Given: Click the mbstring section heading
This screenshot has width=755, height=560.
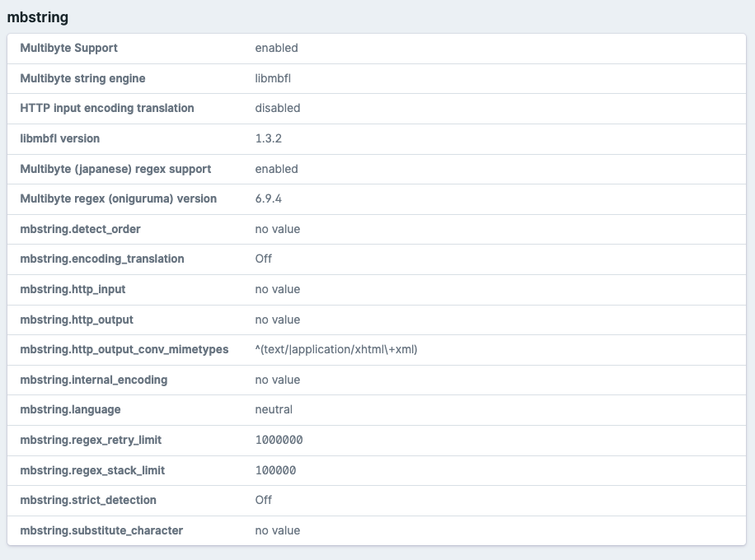Looking at the screenshot, I should coord(37,17).
